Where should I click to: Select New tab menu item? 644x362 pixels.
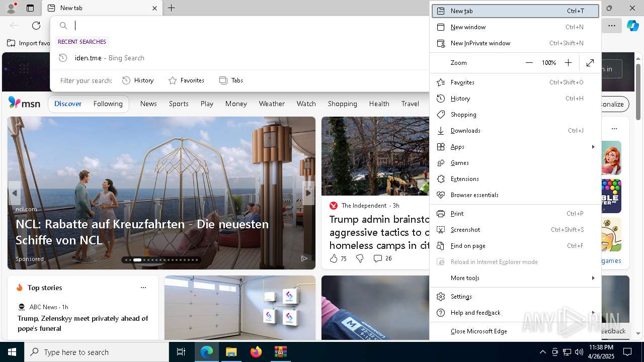[x=516, y=11]
